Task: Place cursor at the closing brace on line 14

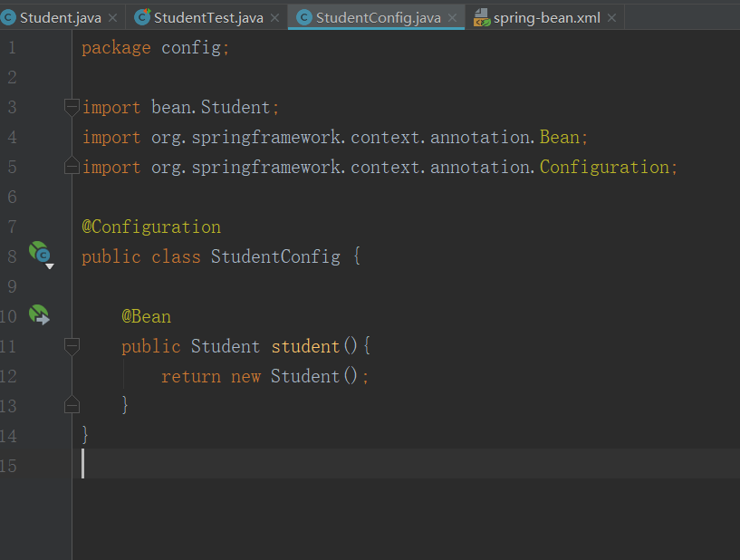Action: (x=85, y=435)
